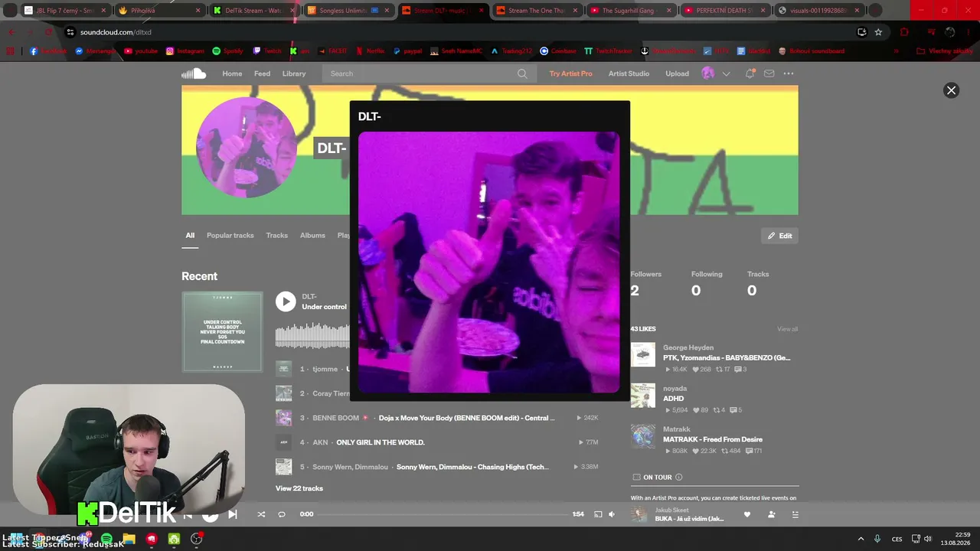Open ADHD liked track by noyada
Viewport: 980px width, 551px height.
(674, 399)
